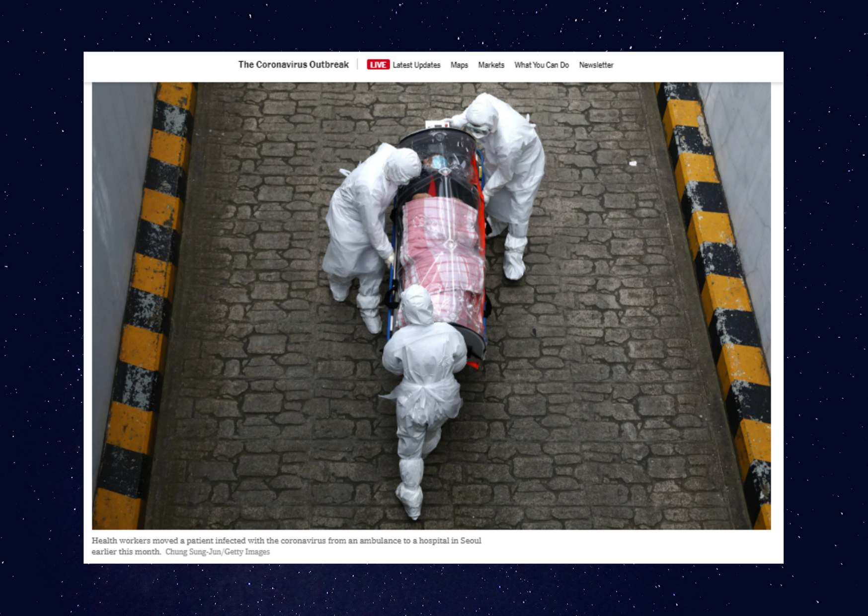Go to the Maps section

coord(459,65)
